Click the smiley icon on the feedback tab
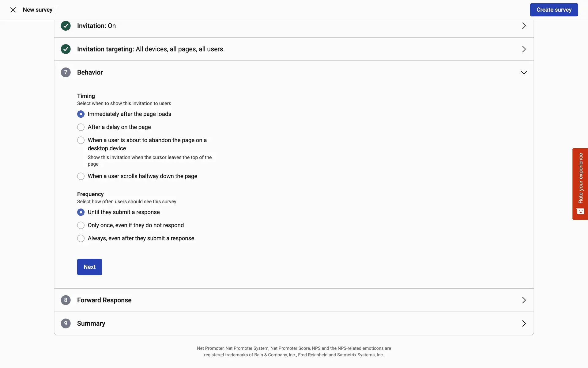The width and height of the screenshot is (588, 368). 580,211
